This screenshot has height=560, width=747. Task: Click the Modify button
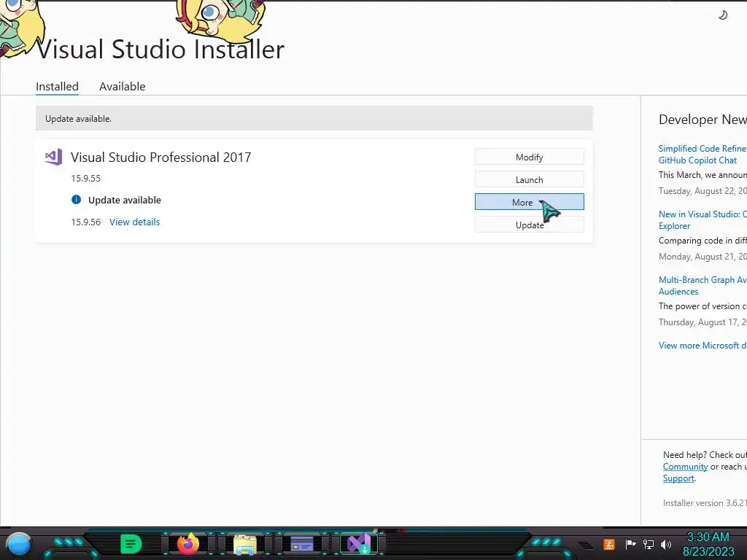tap(530, 157)
